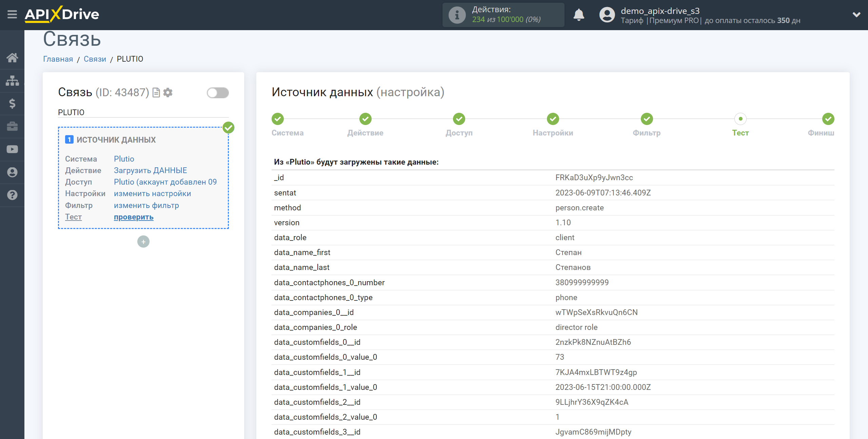The height and width of the screenshot is (439, 868).
Task: Click the data source green checkmark
Action: 229,128
